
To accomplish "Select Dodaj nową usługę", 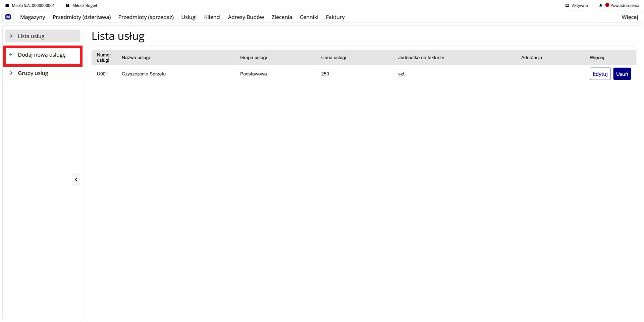I will 42,55.
